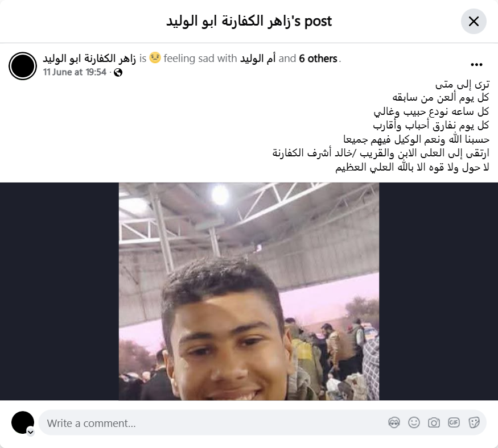This screenshot has height=448, width=498.
Task: Choose an avatar sticker icon in comment box
Action: tap(394, 422)
